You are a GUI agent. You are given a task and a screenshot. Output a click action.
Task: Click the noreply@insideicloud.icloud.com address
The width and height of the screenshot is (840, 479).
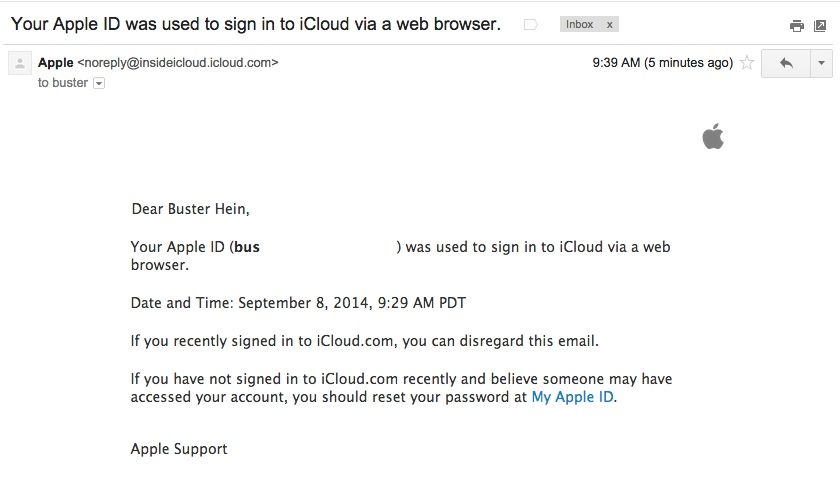[x=178, y=62]
